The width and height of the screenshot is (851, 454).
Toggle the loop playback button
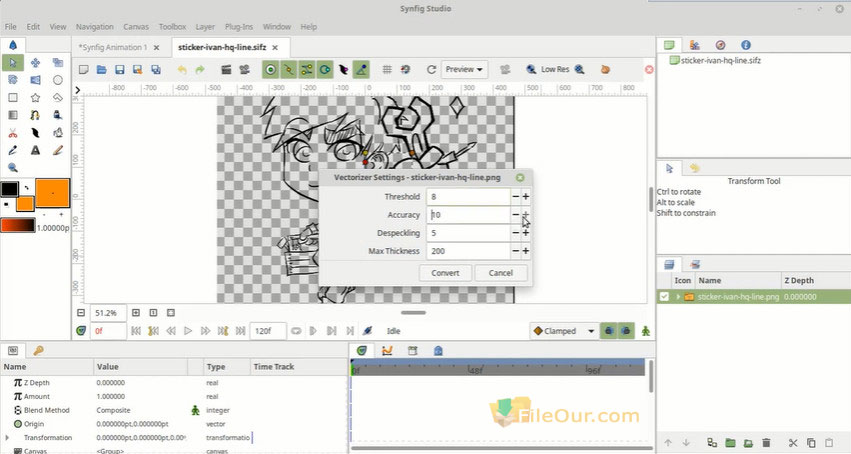point(296,331)
